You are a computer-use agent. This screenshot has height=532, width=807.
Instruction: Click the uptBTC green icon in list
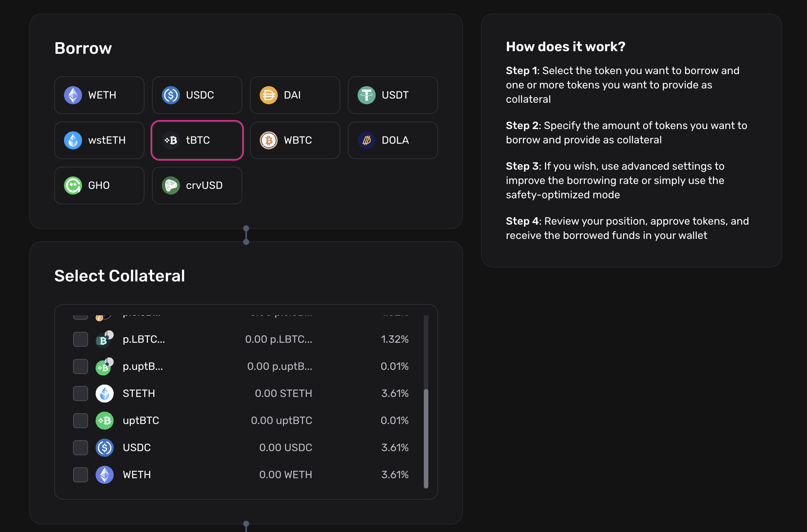point(105,421)
